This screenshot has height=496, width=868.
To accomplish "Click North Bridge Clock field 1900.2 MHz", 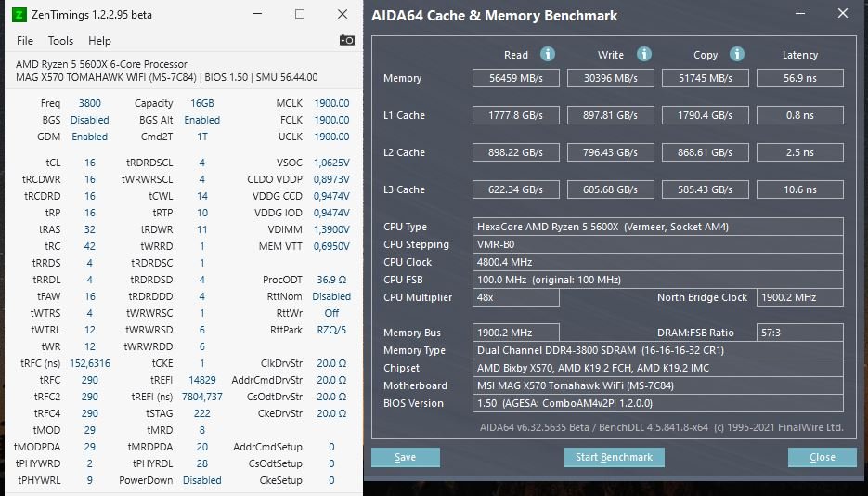I will pos(800,297).
